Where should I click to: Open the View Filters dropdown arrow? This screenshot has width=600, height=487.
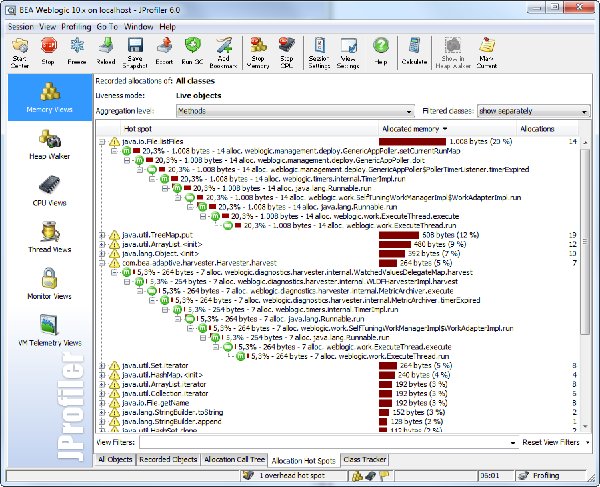coord(513,443)
